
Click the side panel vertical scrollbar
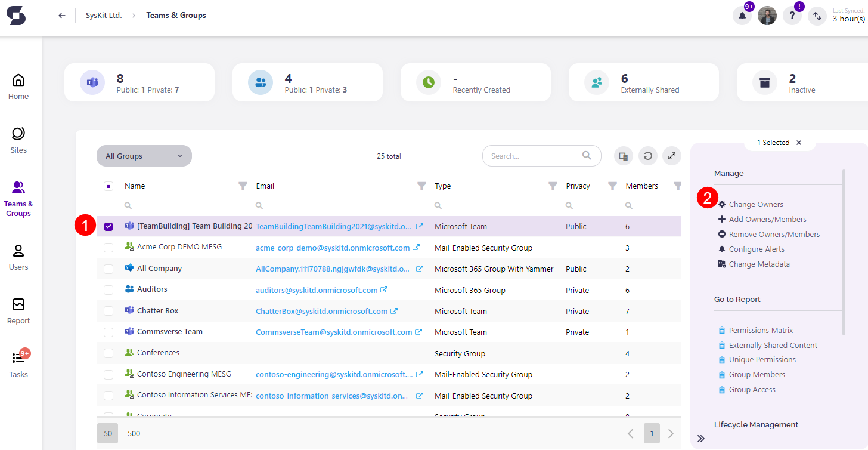click(844, 251)
